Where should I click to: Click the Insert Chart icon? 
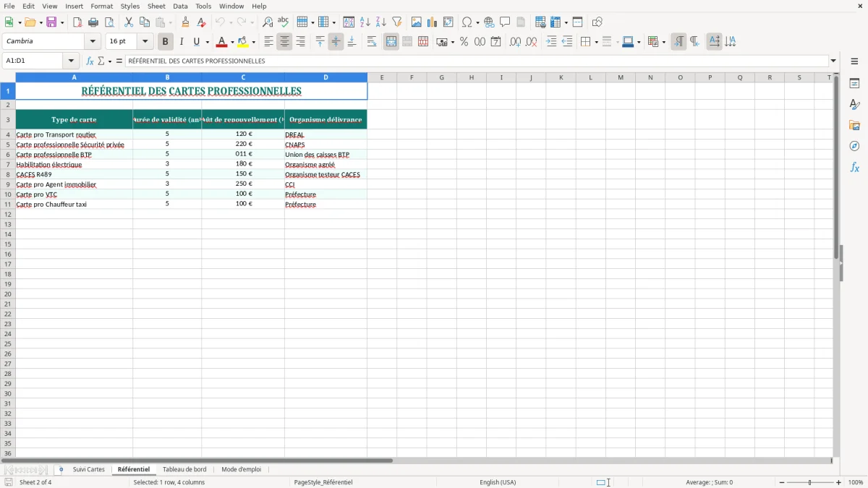pyautogui.click(x=433, y=22)
